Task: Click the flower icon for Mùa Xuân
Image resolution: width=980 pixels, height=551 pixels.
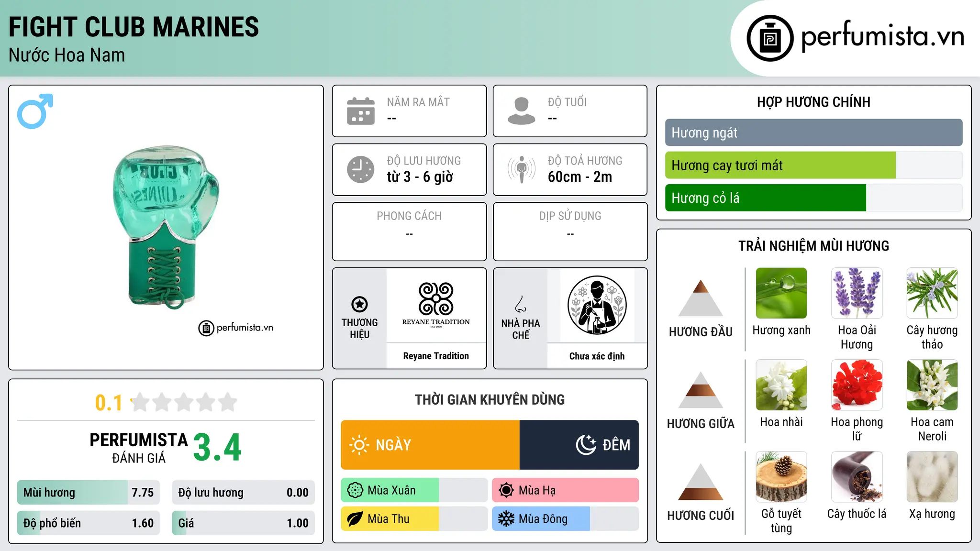Action: tap(355, 490)
